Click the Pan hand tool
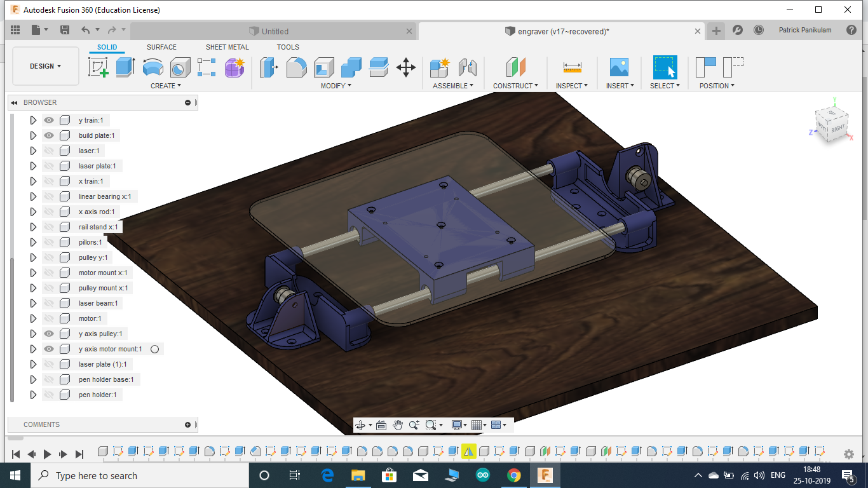868x488 pixels. coord(398,425)
